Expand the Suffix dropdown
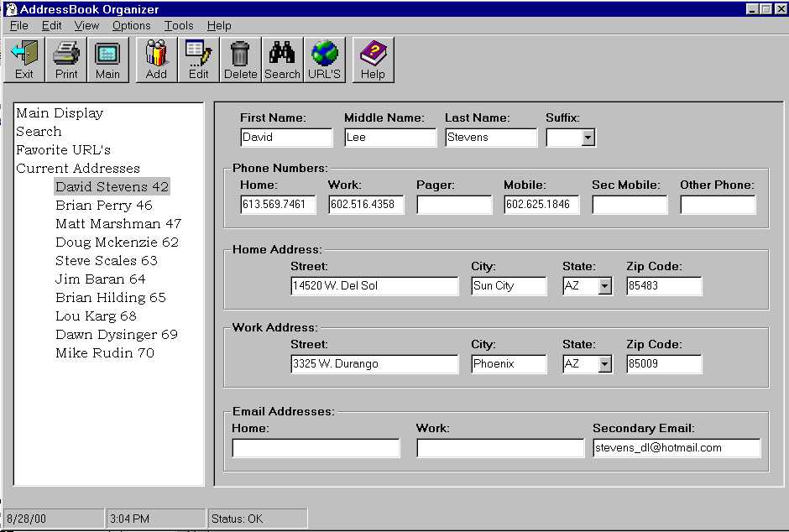This screenshot has height=532, width=789. (588, 138)
